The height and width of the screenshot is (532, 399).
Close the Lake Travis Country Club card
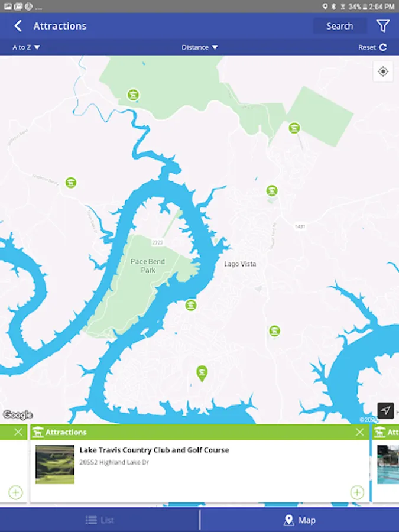(359, 432)
